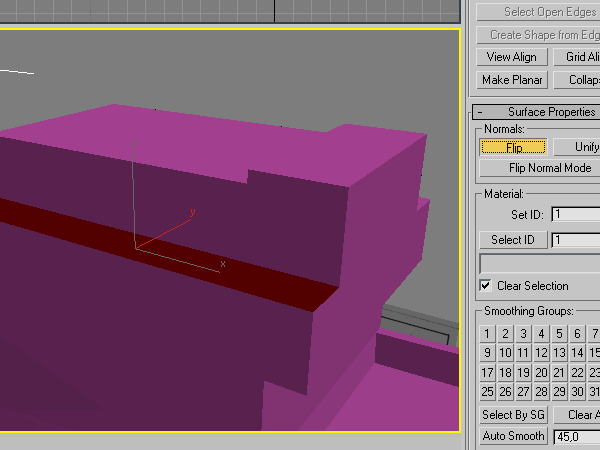Image resolution: width=600 pixels, height=450 pixels.
Task: Toggle smoothing group 22
Action: pos(577,372)
